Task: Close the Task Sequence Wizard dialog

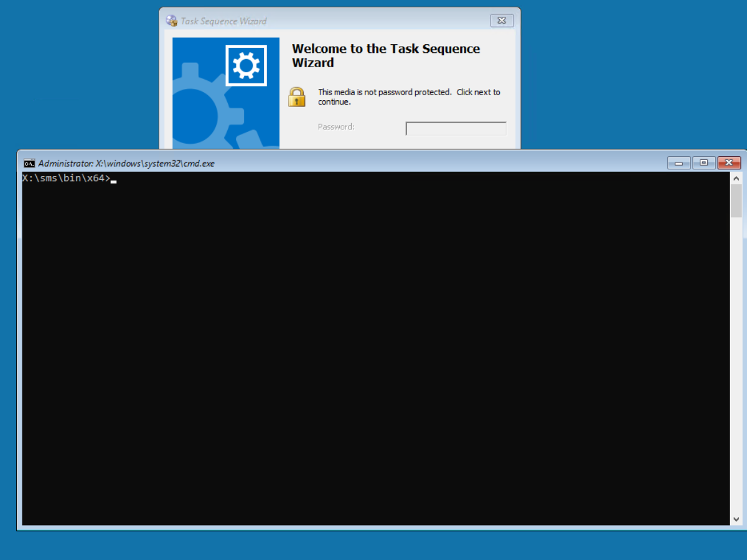Action: (x=502, y=21)
